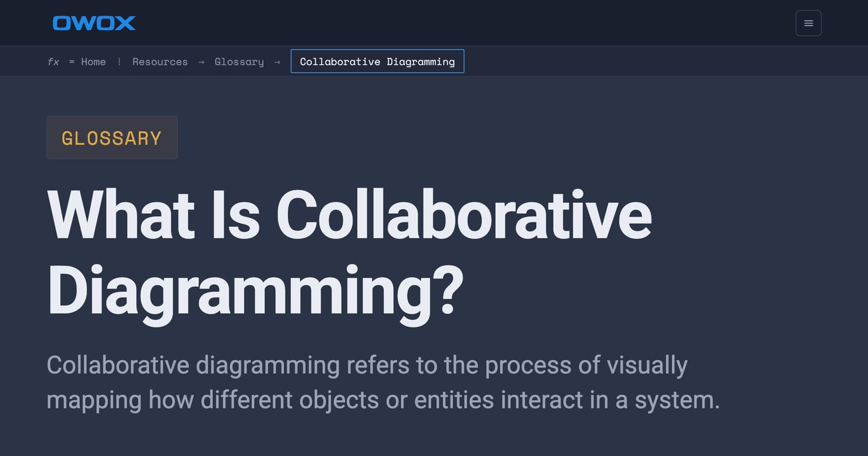Image resolution: width=868 pixels, height=456 pixels.
Task: Select the Collaborative Diagramming breadcrumb item
Action: pos(377,62)
